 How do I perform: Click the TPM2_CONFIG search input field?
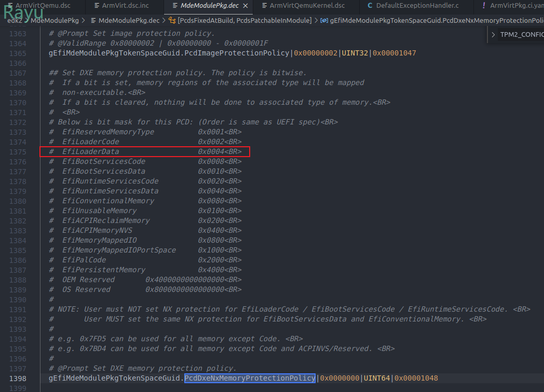522,35
